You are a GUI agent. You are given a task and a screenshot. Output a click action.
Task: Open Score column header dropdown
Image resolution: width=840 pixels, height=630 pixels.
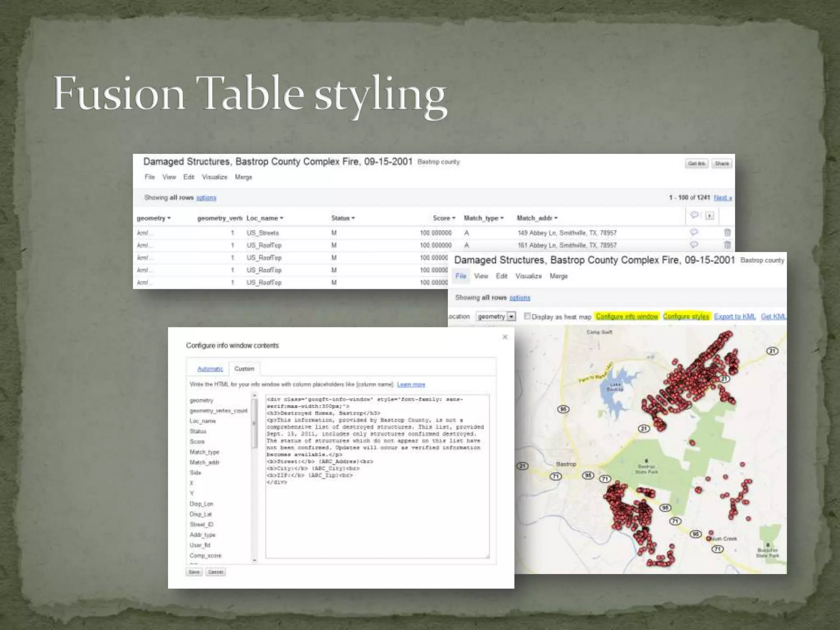(454, 218)
